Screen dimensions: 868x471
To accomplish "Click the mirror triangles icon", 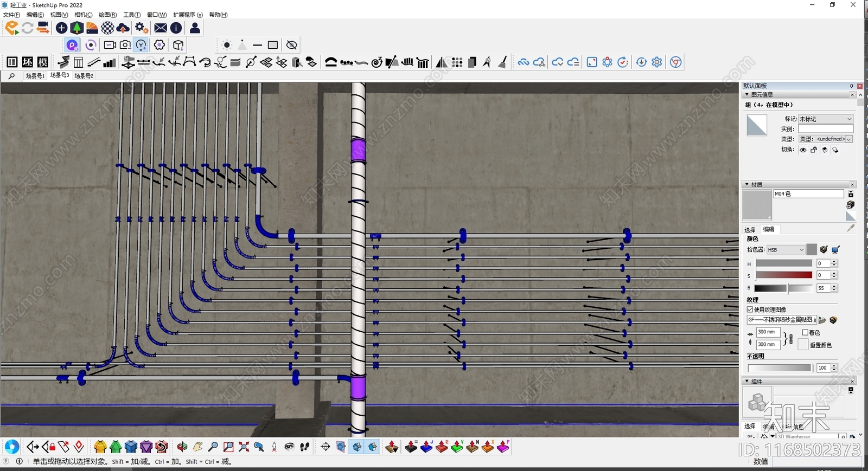I will pos(442,62).
